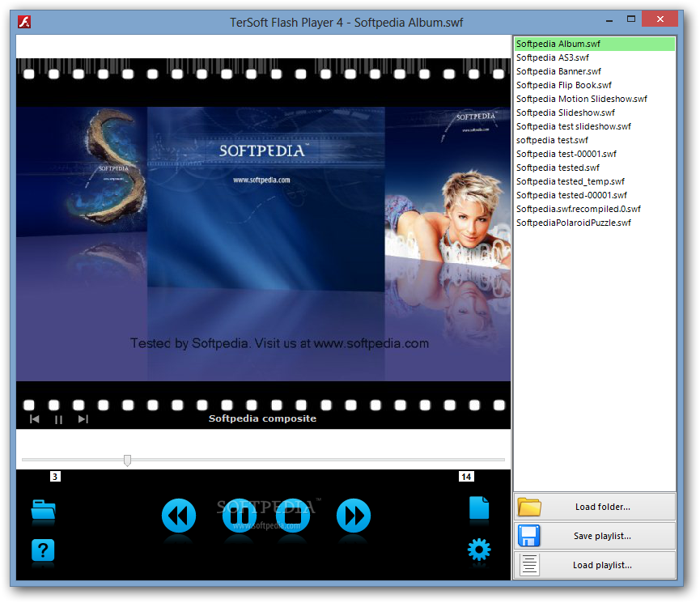Click the current frame number 3 box
Image resolution: width=700 pixels, height=603 pixels.
pyautogui.click(x=55, y=477)
